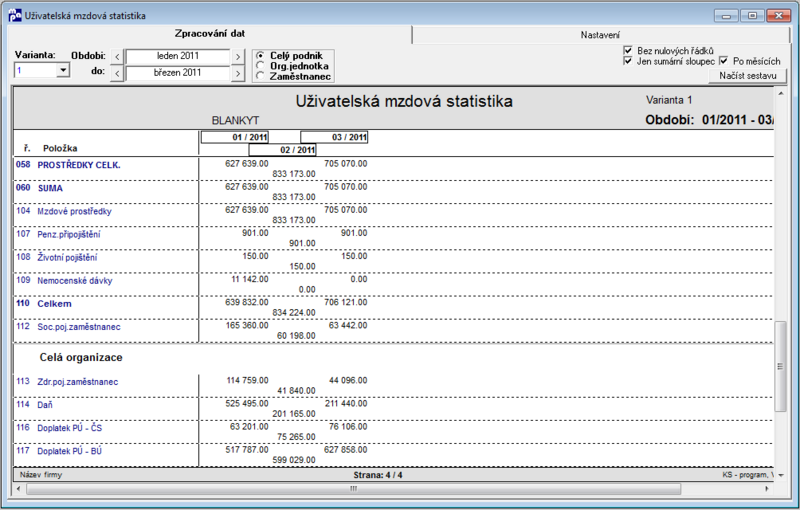Click the value 11 142.00

point(249,279)
